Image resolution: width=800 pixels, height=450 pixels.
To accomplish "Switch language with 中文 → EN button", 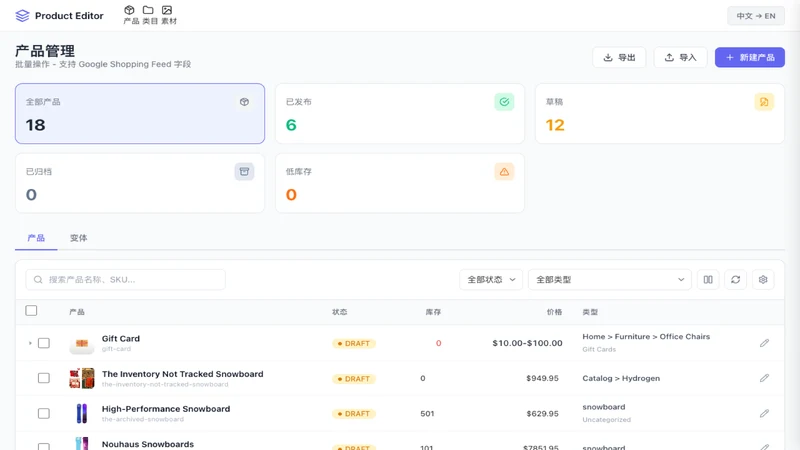I will [x=756, y=16].
